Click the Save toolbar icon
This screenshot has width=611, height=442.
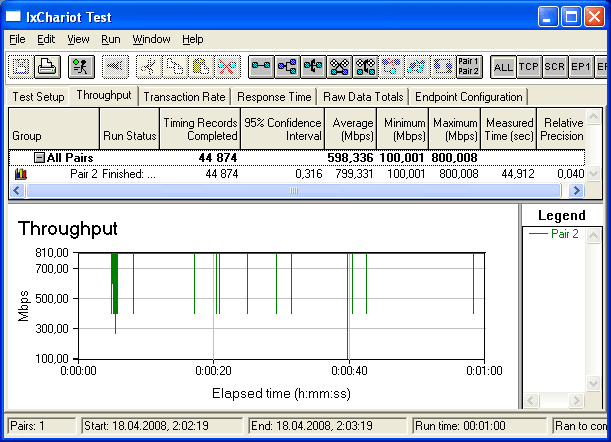point(21,67)
